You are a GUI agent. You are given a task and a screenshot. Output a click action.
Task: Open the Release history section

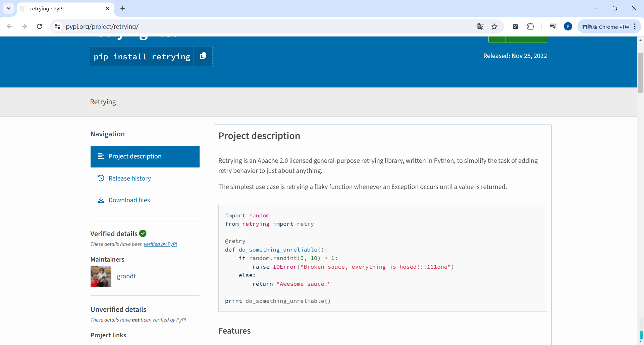(129, 178)
